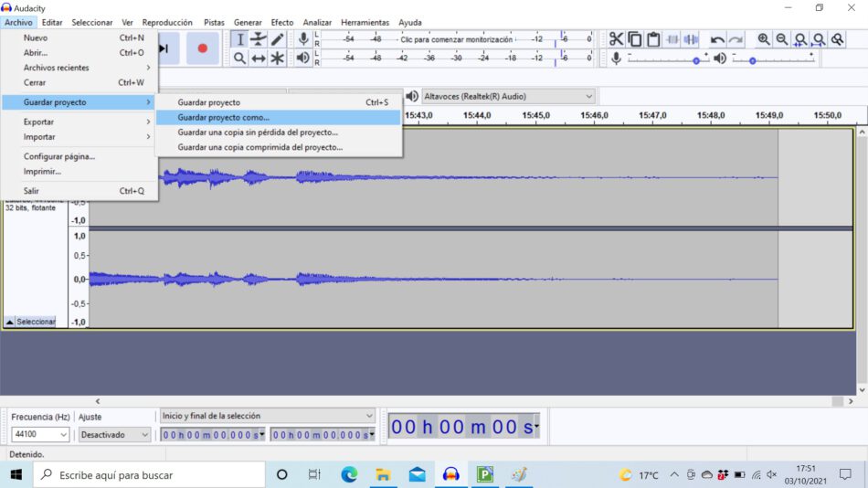Viewport: 868px width, 488px height.
Task: Click the recording meter microphone icon
Action: click(x=303, y=38)
